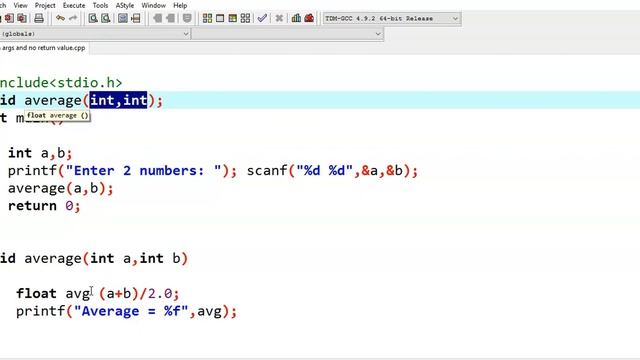Click the red Delete Profiling Information icon
640x360 pixels.
pyautogui.click(x=309, y=18)
